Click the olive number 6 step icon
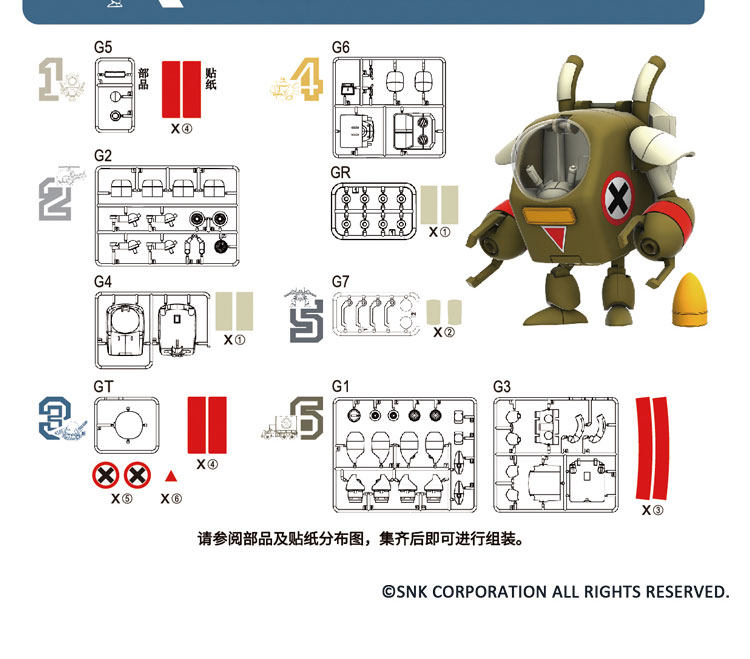Screen dimensions: 750x659 pos(307,418)
